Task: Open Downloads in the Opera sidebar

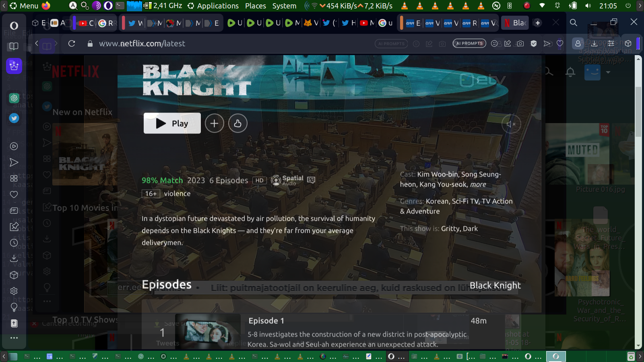Action: pyautogui.click(x=14, y=259)
